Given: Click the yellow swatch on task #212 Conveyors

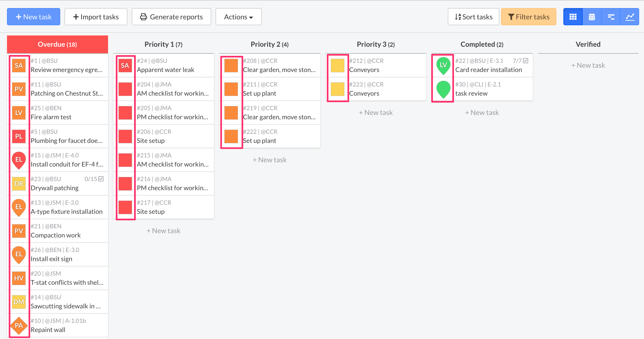Looking at the screenshot, I should point(337,66).
